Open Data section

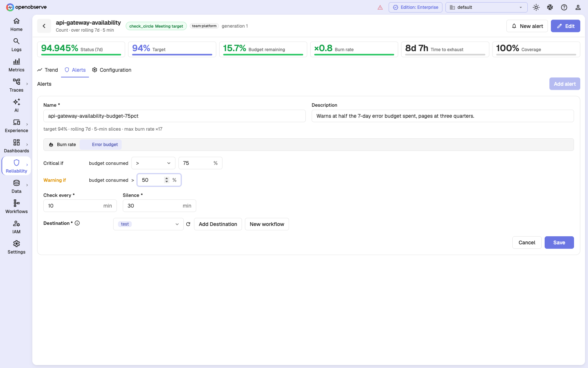16,187
